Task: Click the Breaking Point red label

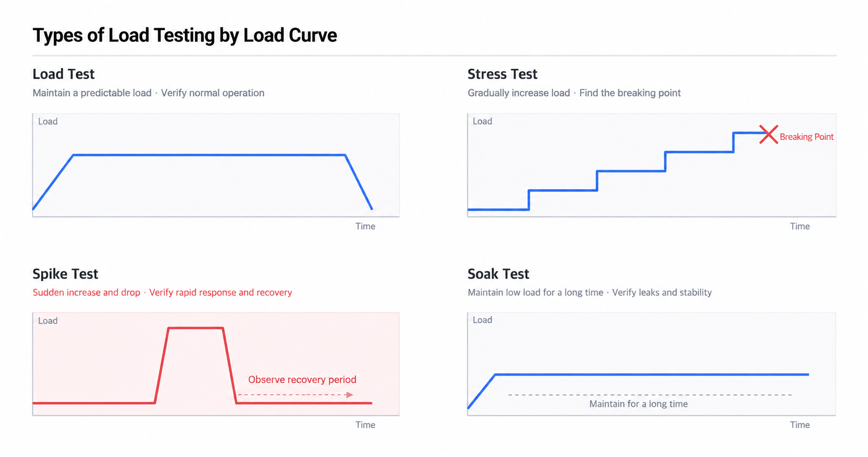Action: (806, 137)
